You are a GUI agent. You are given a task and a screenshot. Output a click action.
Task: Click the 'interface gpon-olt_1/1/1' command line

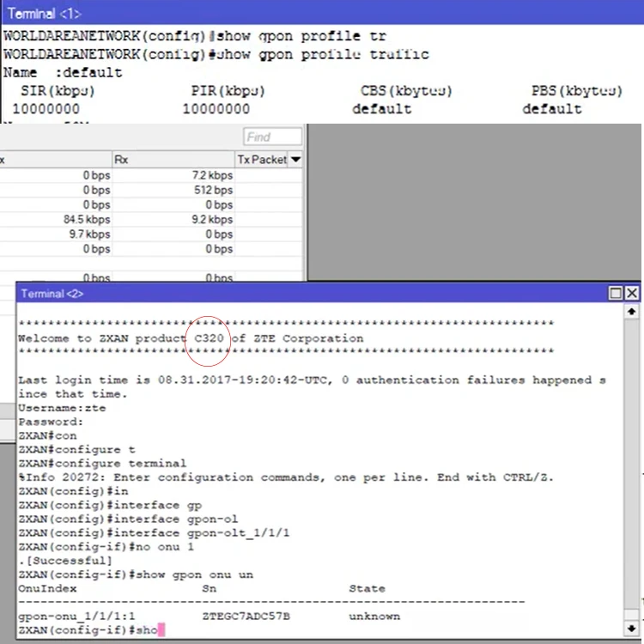[154, 533]
